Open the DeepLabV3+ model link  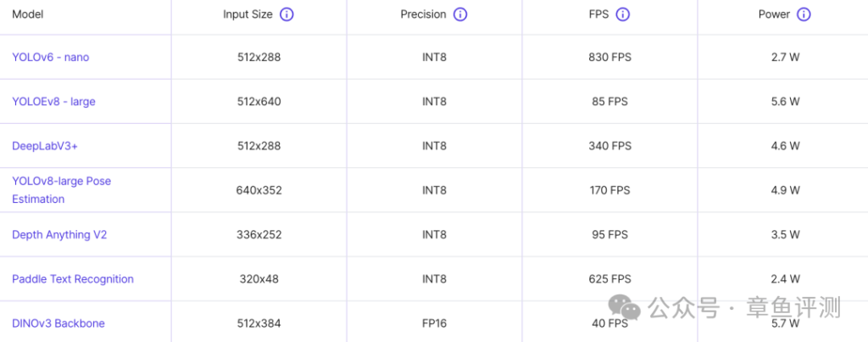click(x=43, y=146)
